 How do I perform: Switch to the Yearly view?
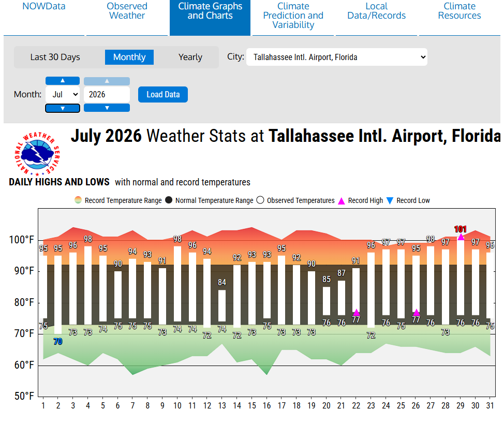(x=190, y=57)
